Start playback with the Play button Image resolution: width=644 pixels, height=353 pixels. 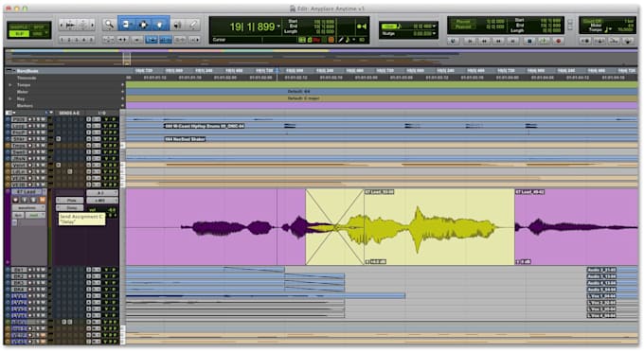click(x=544, y=41)
